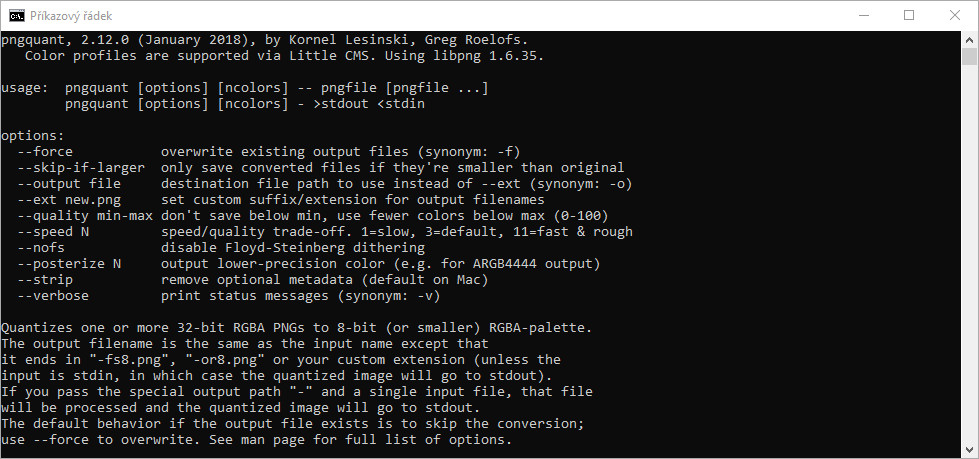The height and width of the screenshot is (459, 979).
Task: Open the Command Prompt system menu icon
Action: (17, 16)
